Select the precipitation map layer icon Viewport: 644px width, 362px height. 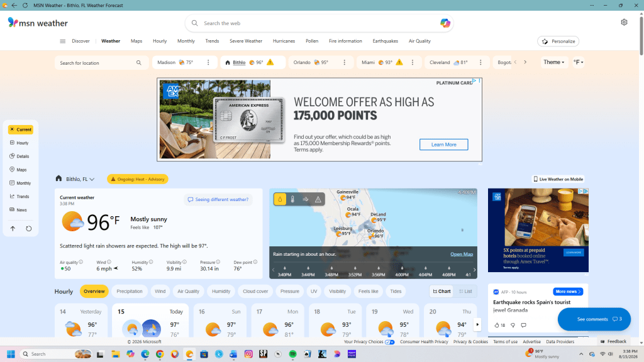280,199
